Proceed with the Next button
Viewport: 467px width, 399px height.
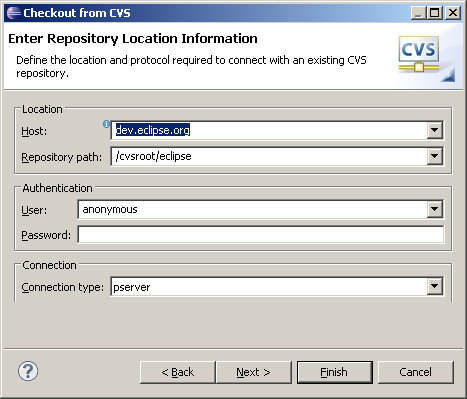(x=253, y=372)
